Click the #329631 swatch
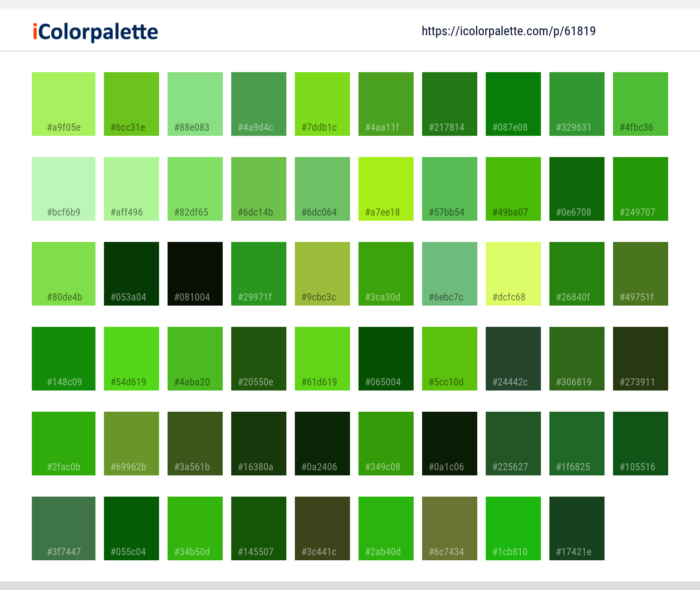Viewport: 700px width, 590px height. pos(577,104)
